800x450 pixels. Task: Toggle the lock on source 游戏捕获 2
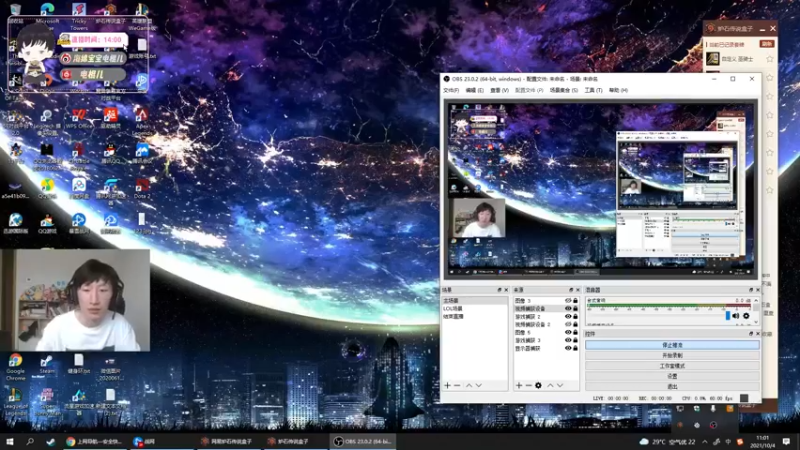click(576, 316)
